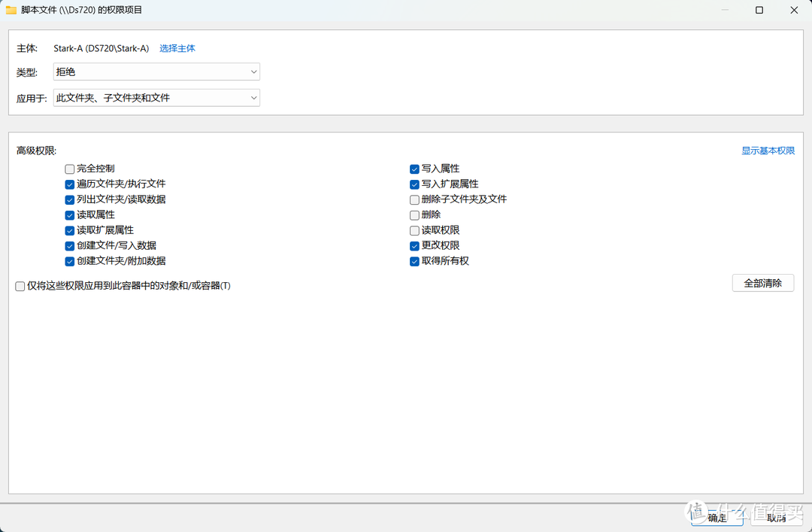Click the 选择主体 link

pyautogui.click(x=177, y=48)
